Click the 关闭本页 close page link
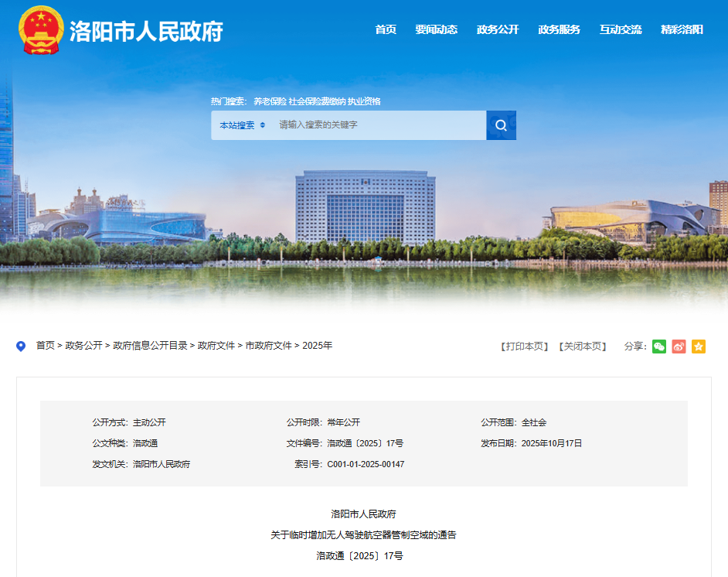The height and width of the screenshot is (577, 728). 583,347
